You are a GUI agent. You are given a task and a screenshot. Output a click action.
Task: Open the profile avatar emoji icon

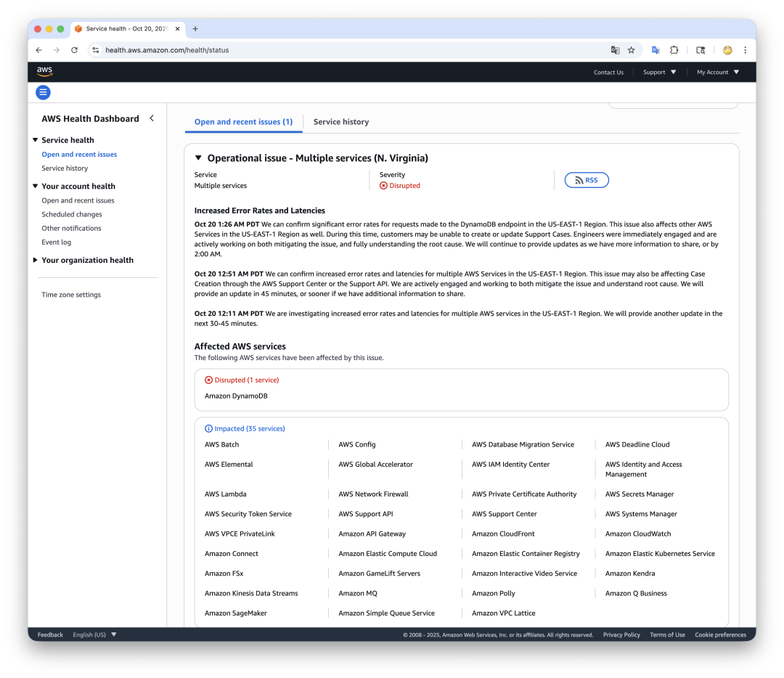[727, 50]
